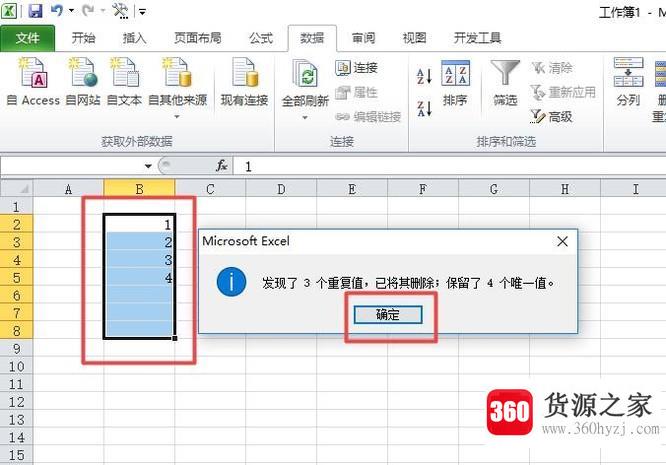Select row 9 header

[17, 349]
